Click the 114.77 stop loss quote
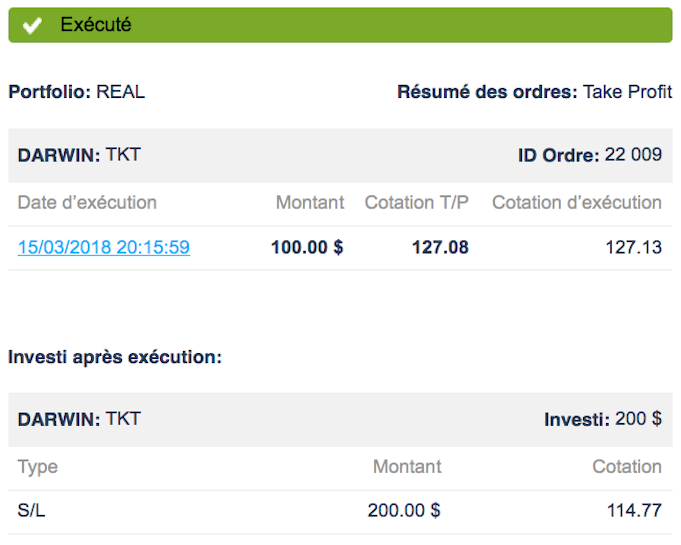 coord(634,510)
